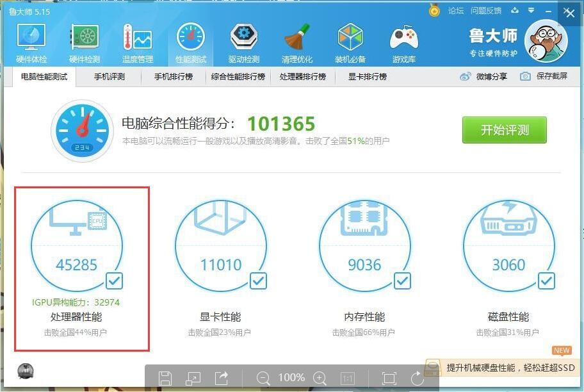Click the 鲁大师 mascot avatar
The height and width of the screenshot is (392, 584).
(546, 41)
